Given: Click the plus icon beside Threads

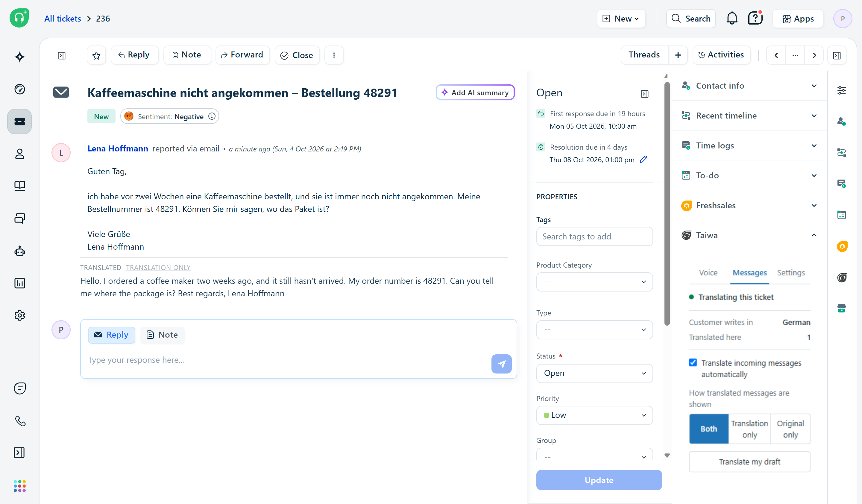Looking at the screenshot, I should click(678, 55).
